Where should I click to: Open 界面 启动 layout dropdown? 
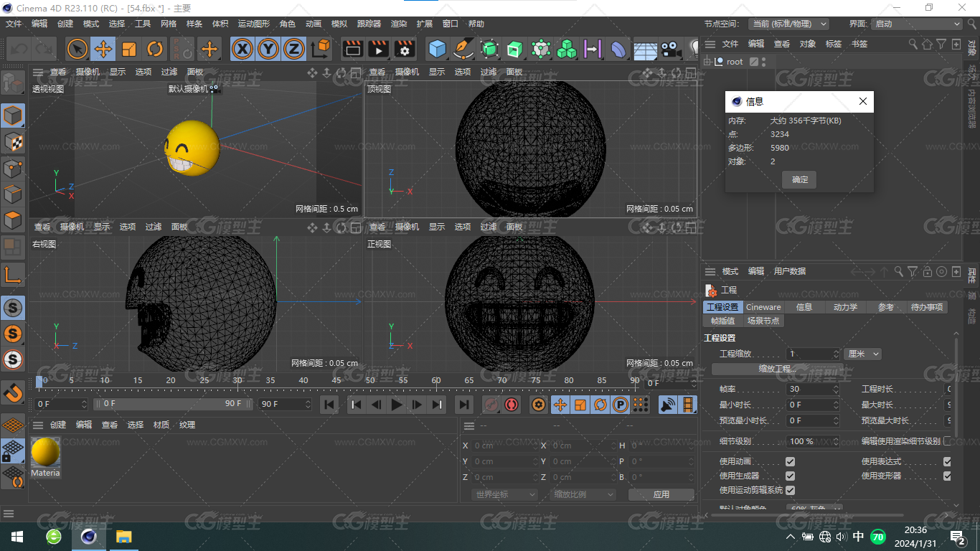[917, 24]
